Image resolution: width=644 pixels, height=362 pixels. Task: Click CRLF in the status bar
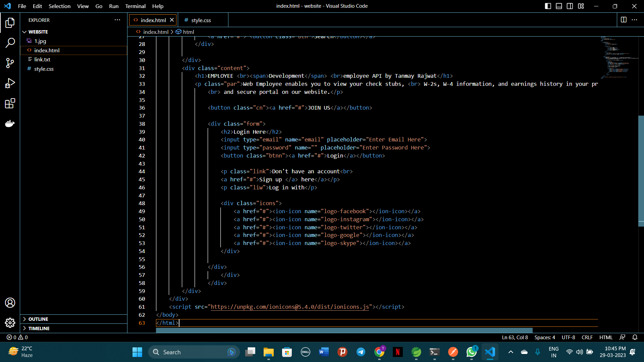point(587,338)
